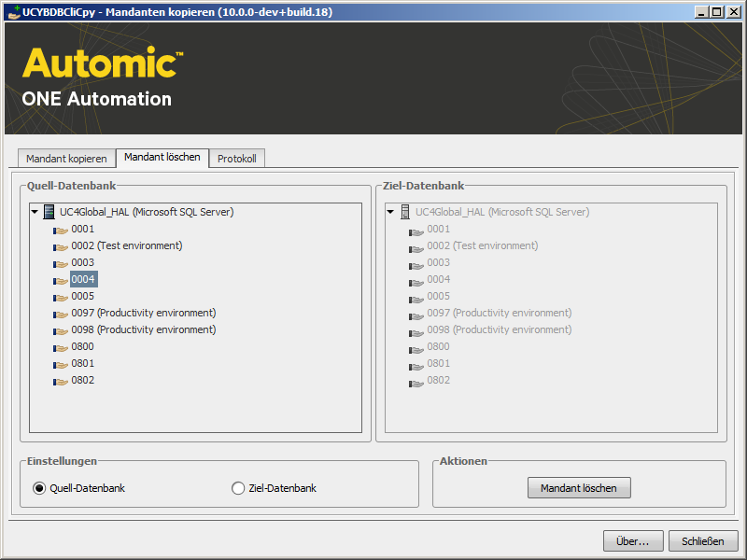Open the Mandant löschen tab

tap(162, 157)
